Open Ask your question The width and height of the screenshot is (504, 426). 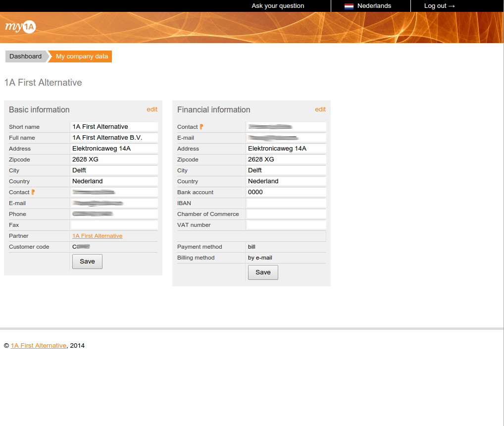278,6
